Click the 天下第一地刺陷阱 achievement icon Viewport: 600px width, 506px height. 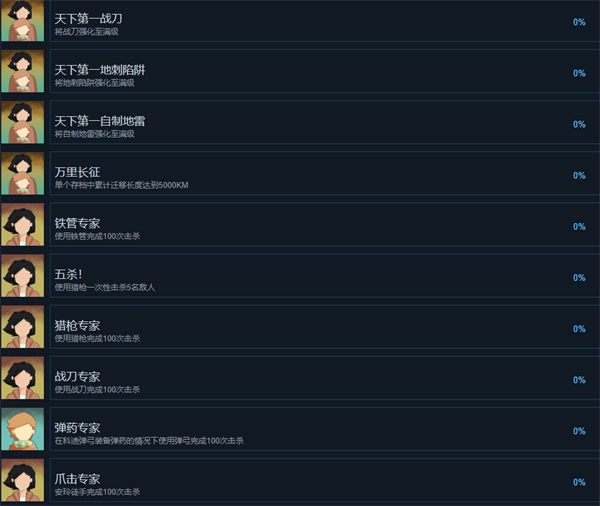point(23,71)
